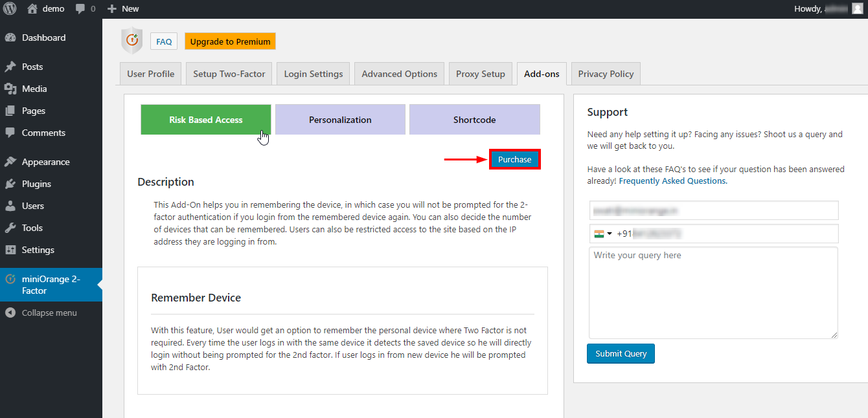Visit the demo site via home icon
Screen dimensions: 868x418
click(45, 9)
